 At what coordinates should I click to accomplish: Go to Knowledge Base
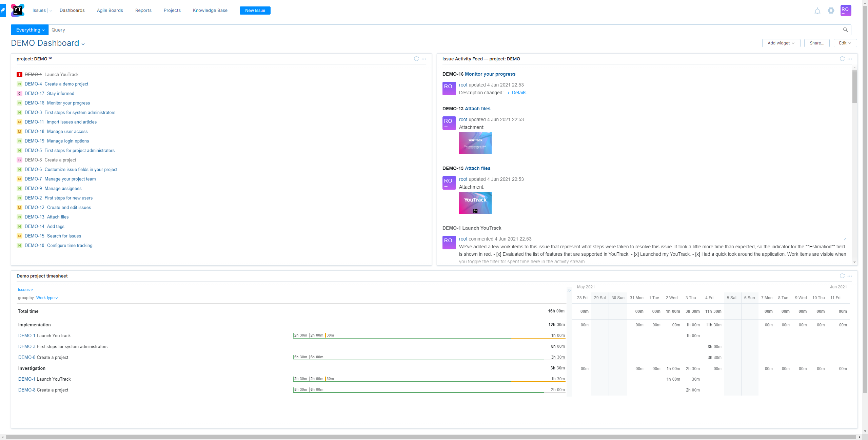pos(210,10)
